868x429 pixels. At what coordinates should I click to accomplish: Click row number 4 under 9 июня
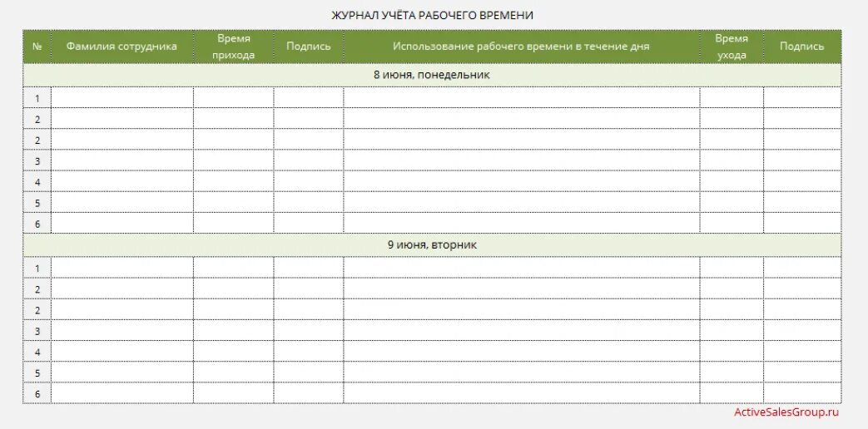coord(37,352)
